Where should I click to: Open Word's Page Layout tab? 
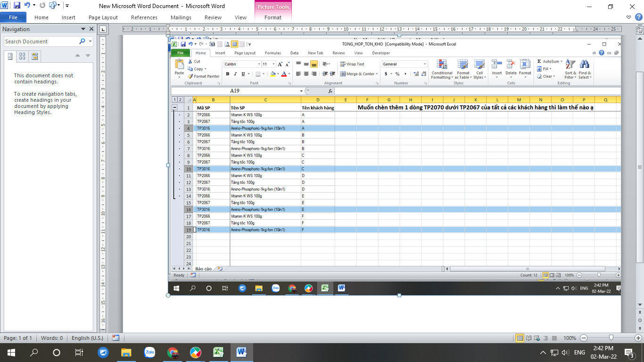(x=103, y=17)
